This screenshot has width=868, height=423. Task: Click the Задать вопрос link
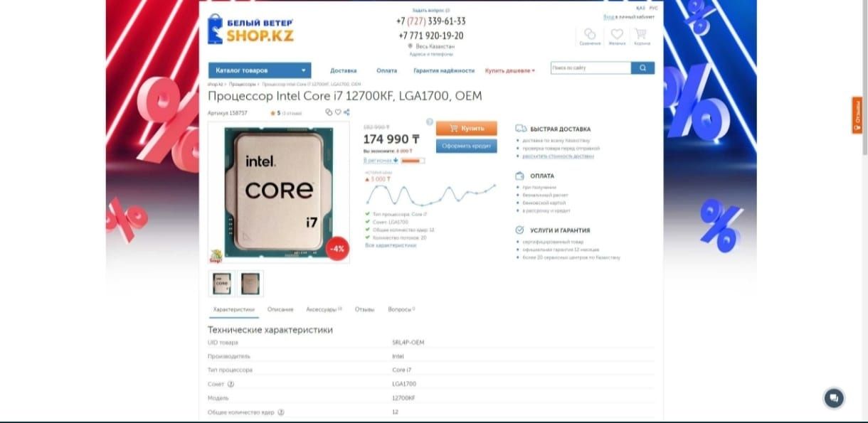[431, 11]
